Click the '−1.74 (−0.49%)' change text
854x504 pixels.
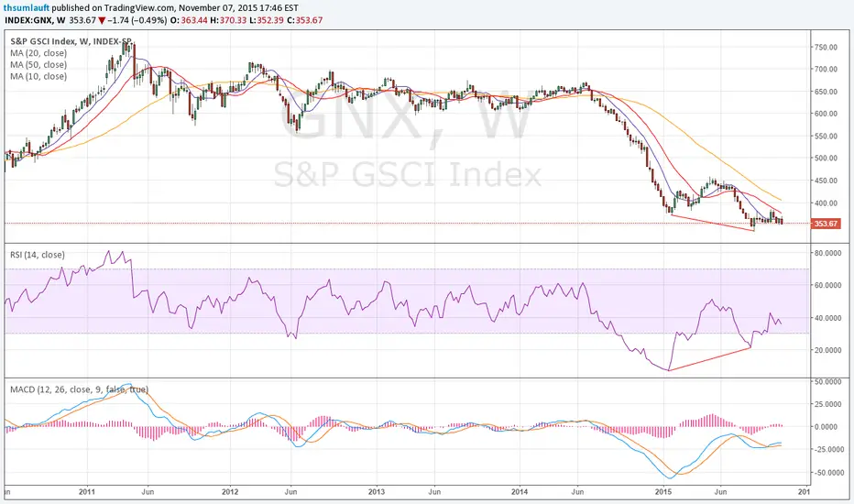click(137, 20)
